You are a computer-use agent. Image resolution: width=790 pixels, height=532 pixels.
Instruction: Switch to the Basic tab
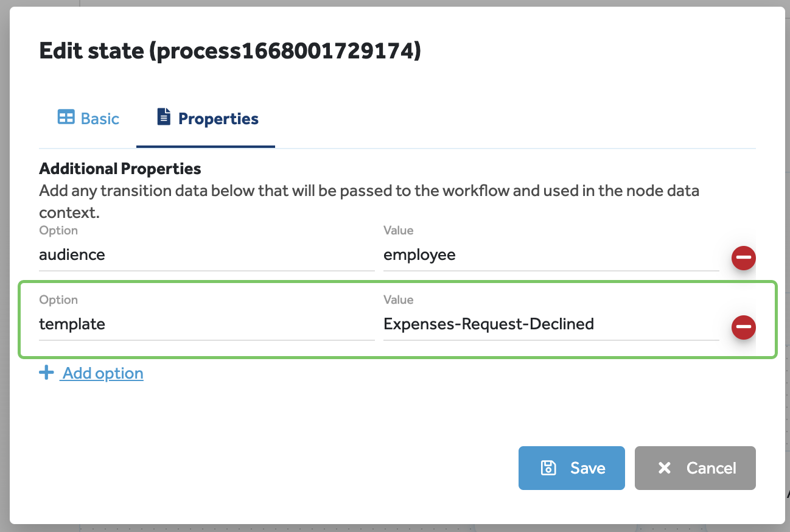(x=88, y=118)
